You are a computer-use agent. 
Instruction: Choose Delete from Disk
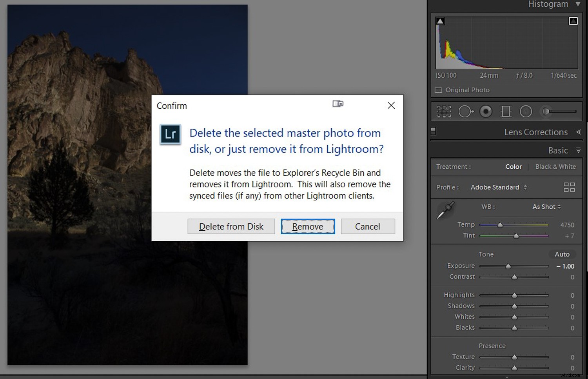[x=231, y=226]
